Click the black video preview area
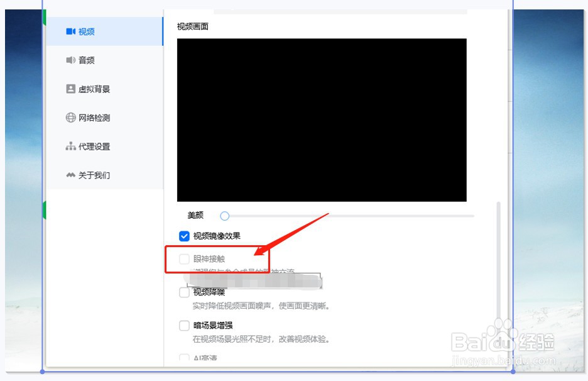 point(322,119)
